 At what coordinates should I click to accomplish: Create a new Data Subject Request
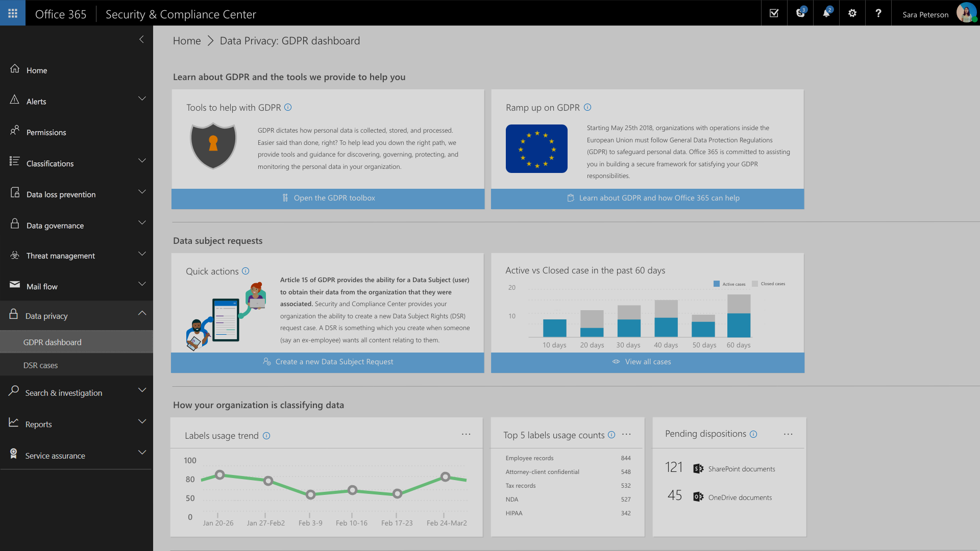tap(328, 362)
